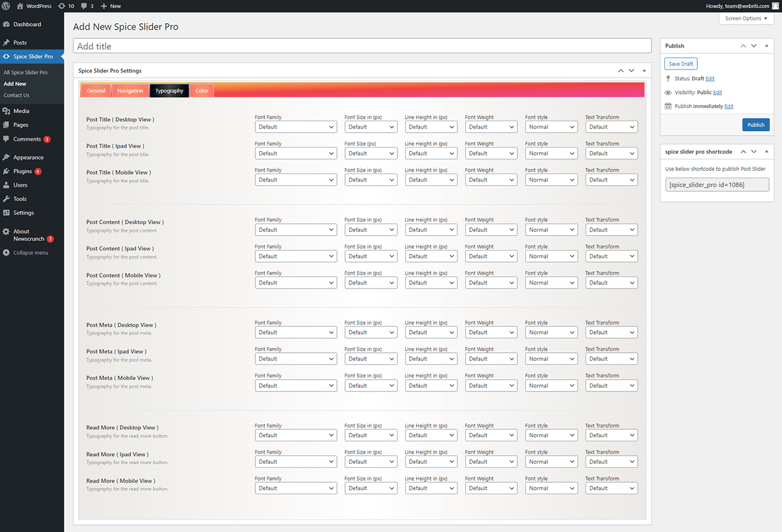The height and width of the screenshot is (532, 782).
Task: Open Text Transform dropdown for Post Content Mobile
Action: pyautogui.click(x=611, y=283)
